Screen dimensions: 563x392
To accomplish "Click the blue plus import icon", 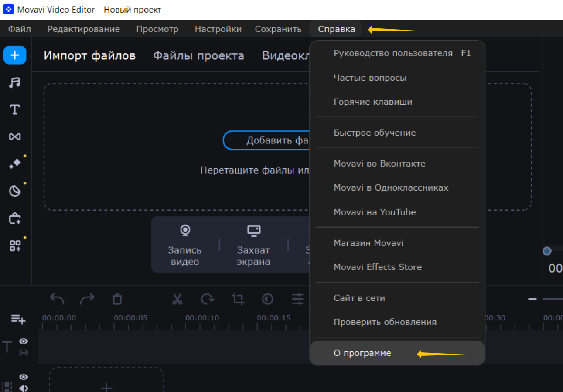I will (x=15, y=55).
